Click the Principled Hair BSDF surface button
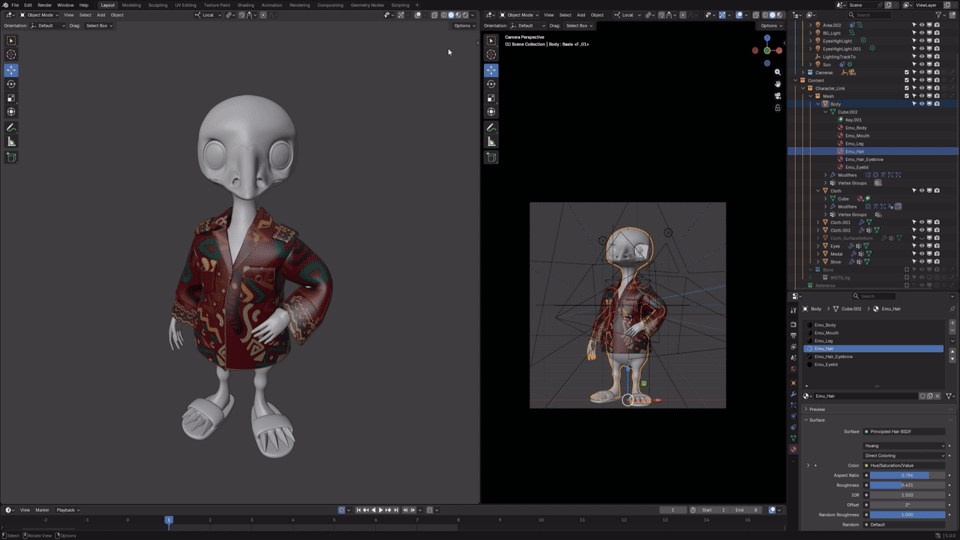This screenshot has width=960, height=540. [904, 432]
